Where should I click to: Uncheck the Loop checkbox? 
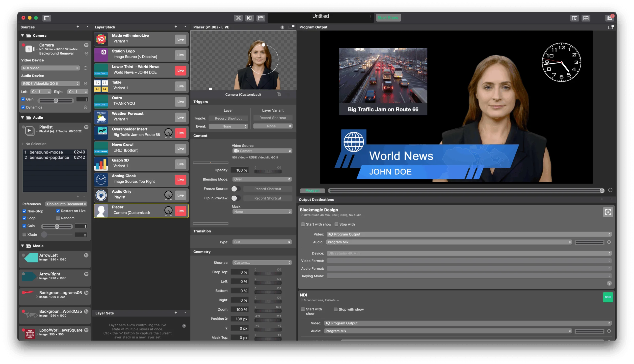click(x=24, y=218)
